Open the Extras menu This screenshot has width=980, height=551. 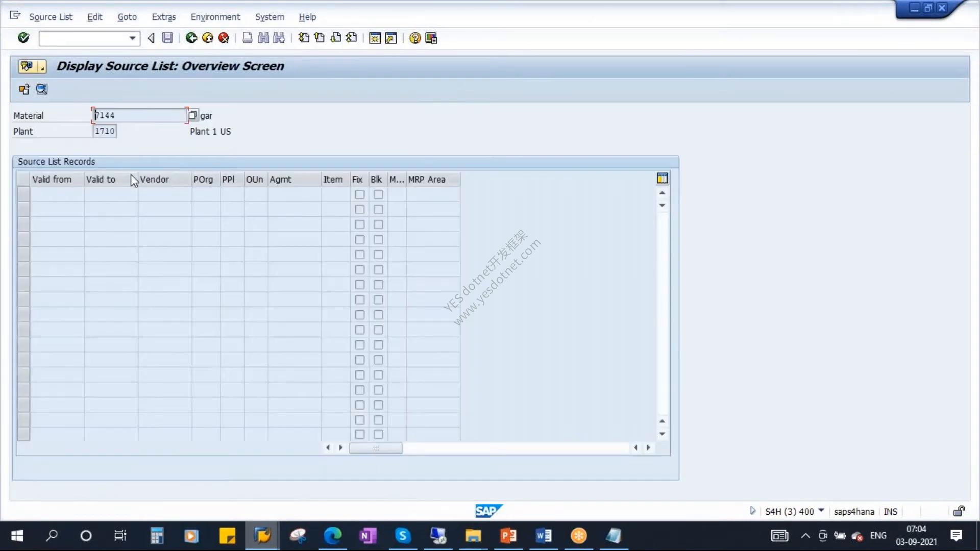[x=164, y=17]
